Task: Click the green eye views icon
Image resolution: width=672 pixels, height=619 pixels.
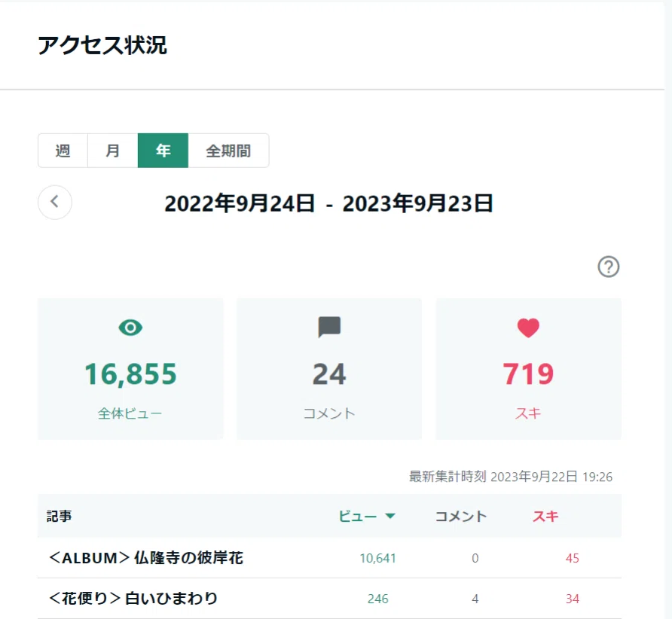Action: [x=130, y=328]
